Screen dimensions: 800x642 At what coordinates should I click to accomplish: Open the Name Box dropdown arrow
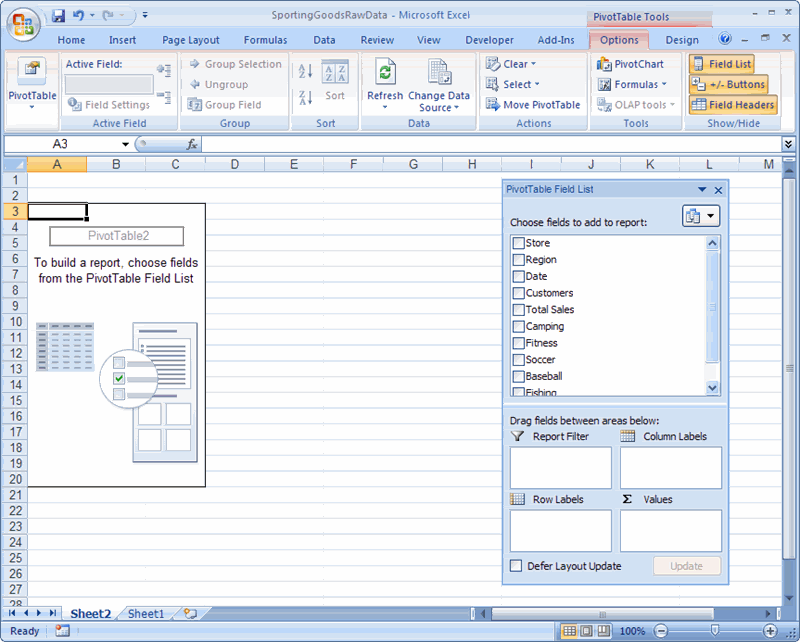[125, 144]
